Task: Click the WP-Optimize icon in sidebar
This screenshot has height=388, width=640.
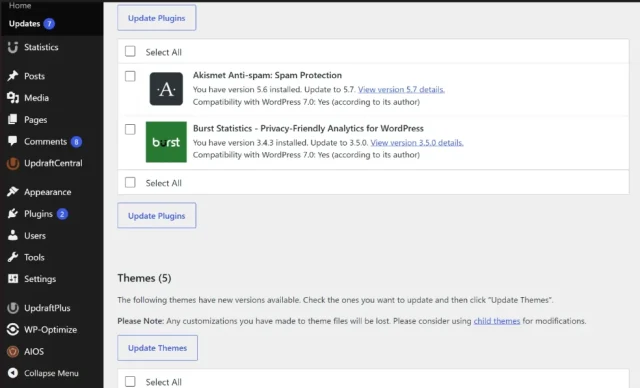Action: tap(13, 329)
